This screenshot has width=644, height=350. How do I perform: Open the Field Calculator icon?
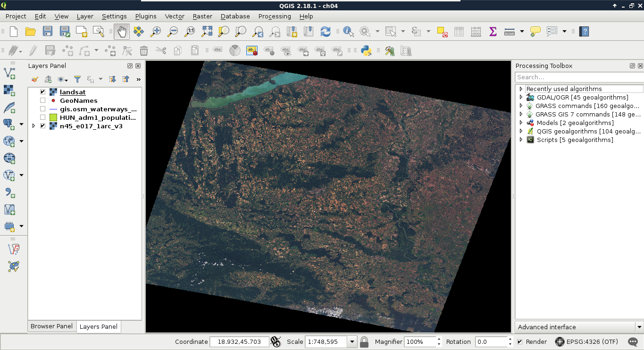pos(476,32)
